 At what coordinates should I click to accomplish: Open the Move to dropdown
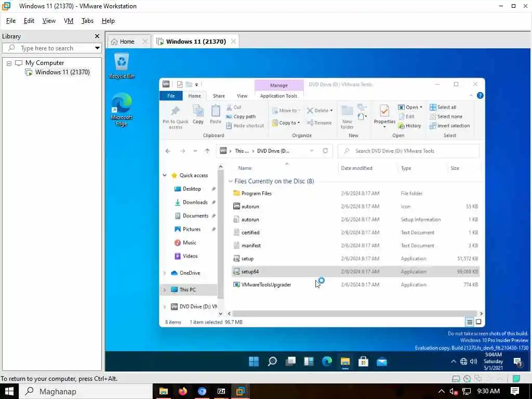pyautogui.click(x=286, y=111)
